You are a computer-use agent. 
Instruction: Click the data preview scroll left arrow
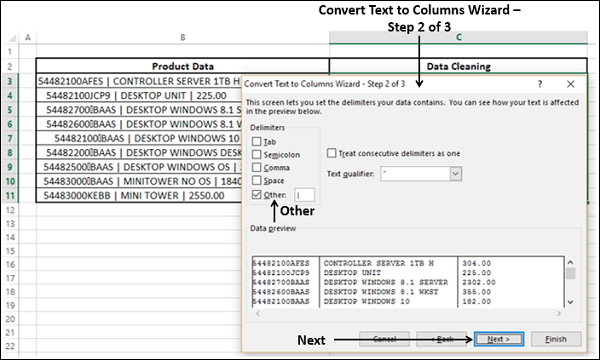[258, 314]
